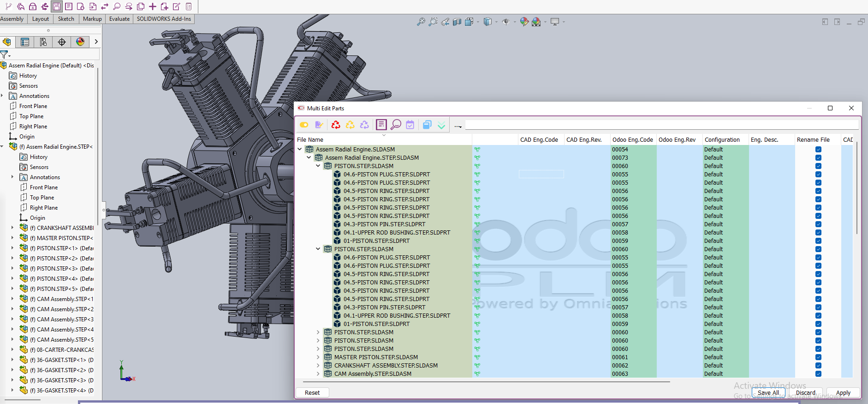Uncheck Rename File for Assem Radial Engine.SLDASM
868x404 pixels.
point(818,150)
